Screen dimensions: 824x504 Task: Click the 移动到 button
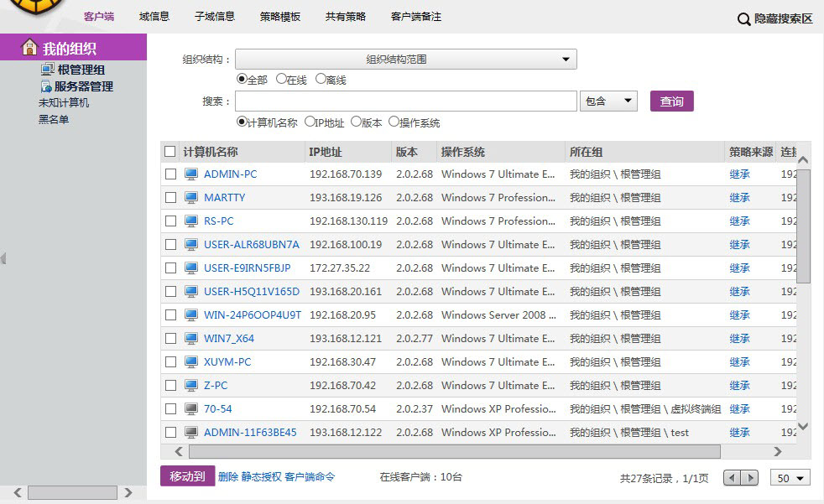(187, 476)
